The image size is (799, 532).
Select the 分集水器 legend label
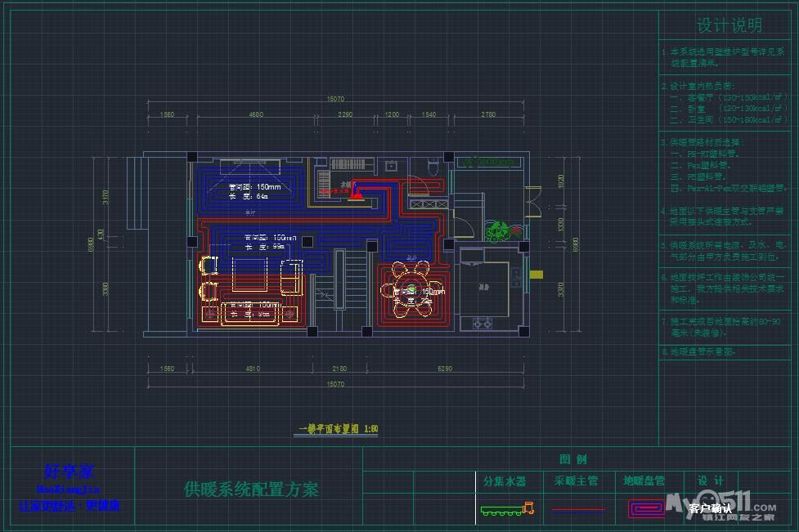click(x=505, y=481)
